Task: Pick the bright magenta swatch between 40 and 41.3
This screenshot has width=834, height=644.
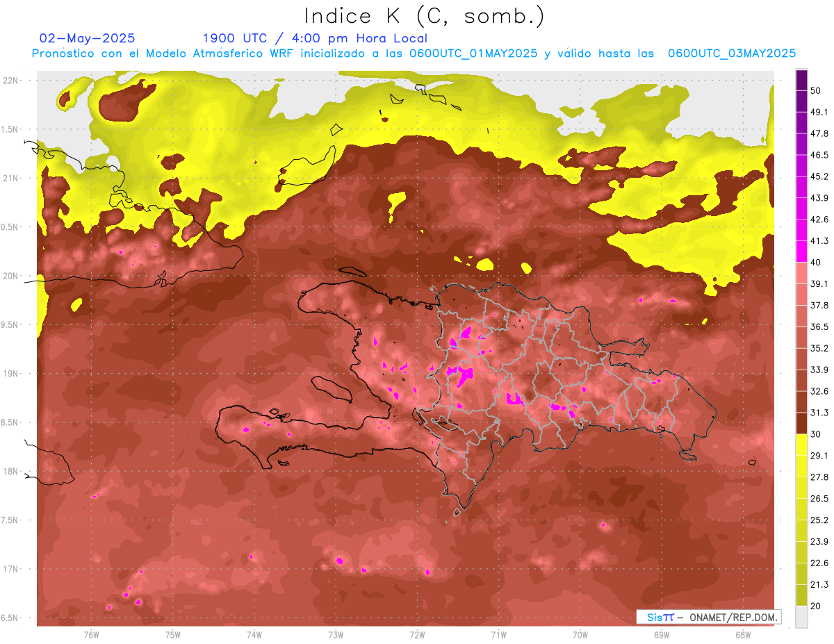Action: point(801,250)
